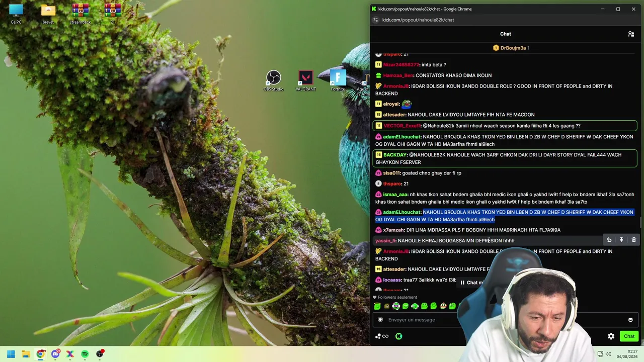Insert the fourth quick emote
The height and width of the screenshot is (362, 644).
[x=406, y=306]
